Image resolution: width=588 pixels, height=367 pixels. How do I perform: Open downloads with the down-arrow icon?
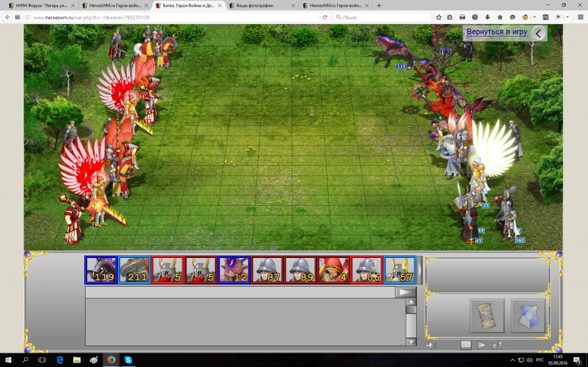tap(487, 17)
